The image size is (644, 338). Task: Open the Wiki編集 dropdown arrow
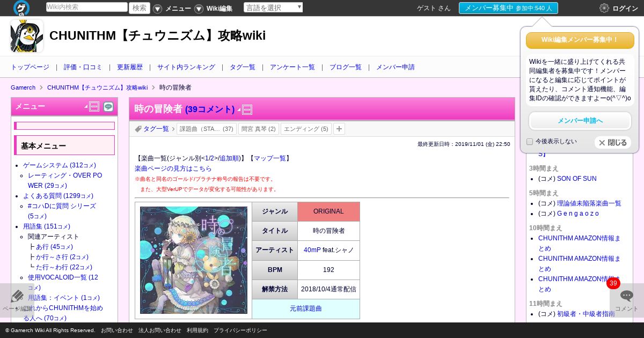click(x=199, y=9)
